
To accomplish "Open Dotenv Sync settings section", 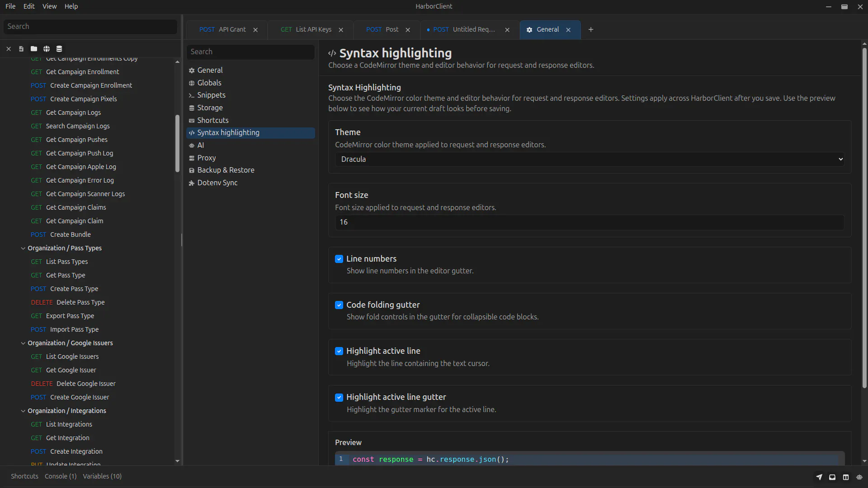I will click(250, 183).
